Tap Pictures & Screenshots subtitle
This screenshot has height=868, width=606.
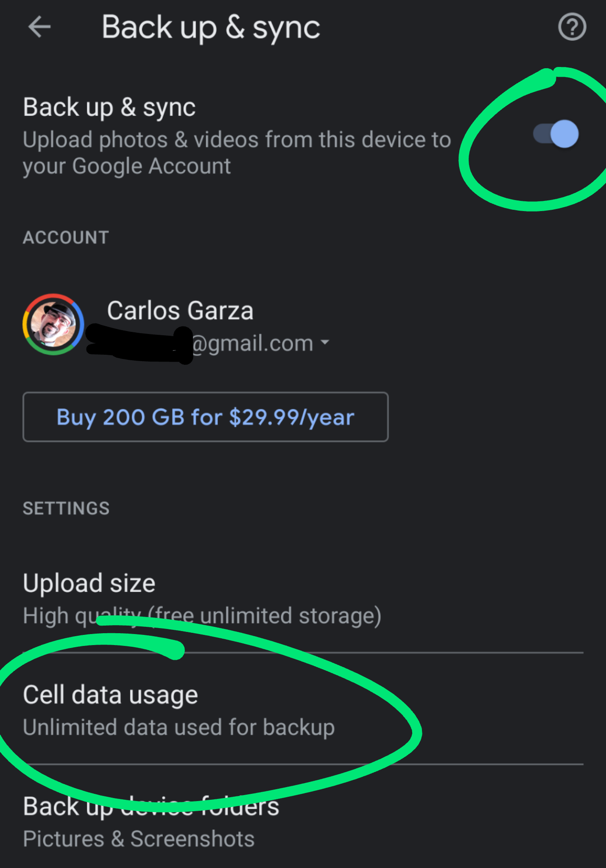[139, 839]
